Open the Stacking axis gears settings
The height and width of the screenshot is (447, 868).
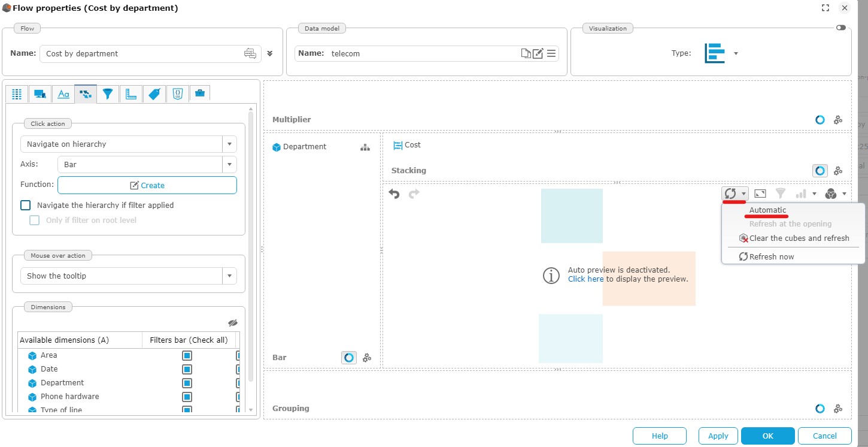(838, 171)
